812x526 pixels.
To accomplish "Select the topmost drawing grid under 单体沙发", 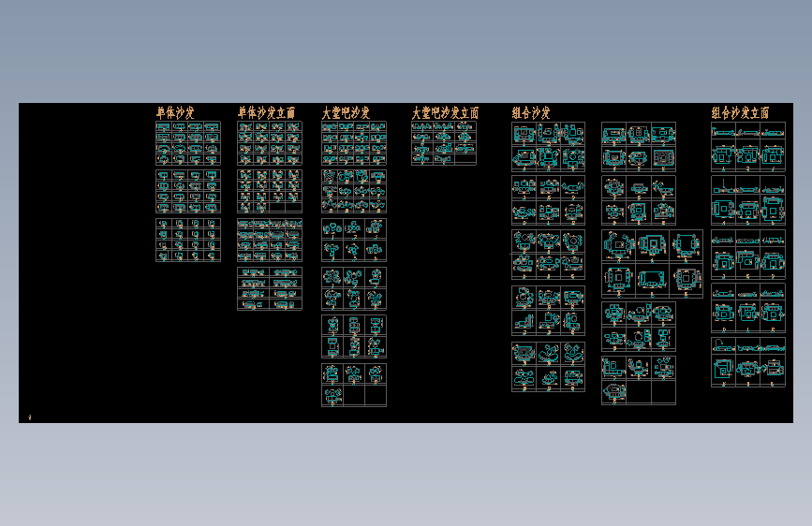I will pyautogui.click(x=188, y=143).
